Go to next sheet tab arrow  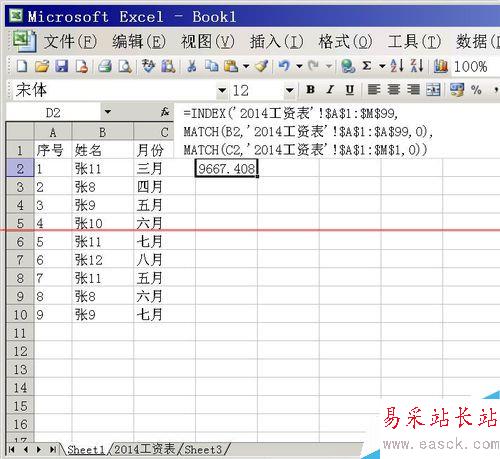[39, 449]
